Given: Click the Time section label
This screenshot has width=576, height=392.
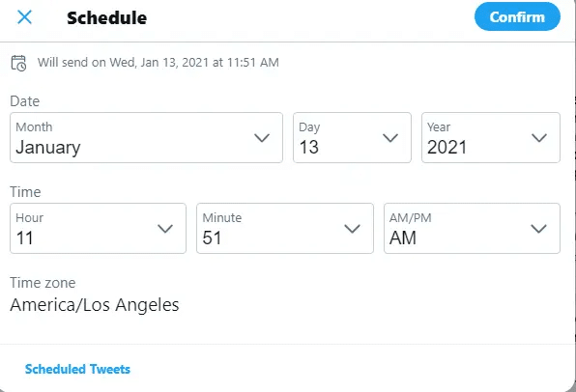Looking at the screenshot, I should 25,192.
